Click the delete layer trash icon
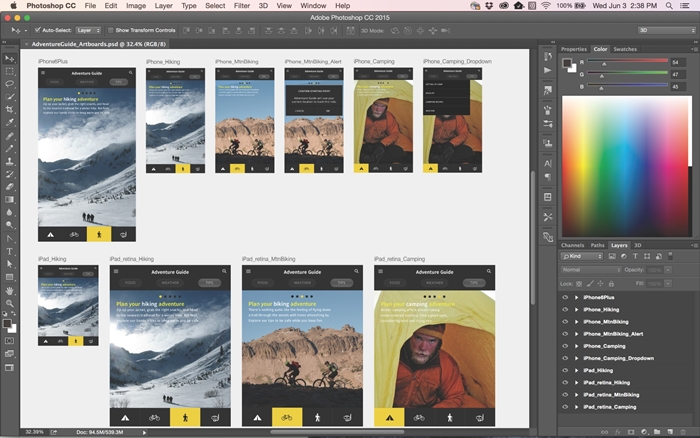The width and height of the screenshot is (700, 438). coord(683,432)
